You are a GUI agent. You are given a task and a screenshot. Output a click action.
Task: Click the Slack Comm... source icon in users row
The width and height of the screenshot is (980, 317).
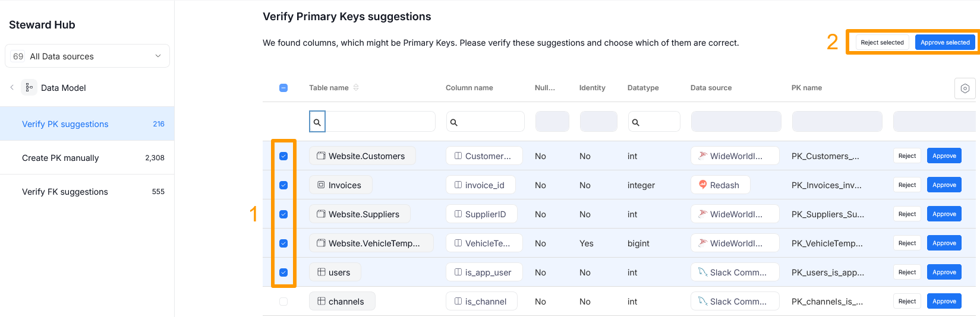click(x=702, y=272)
